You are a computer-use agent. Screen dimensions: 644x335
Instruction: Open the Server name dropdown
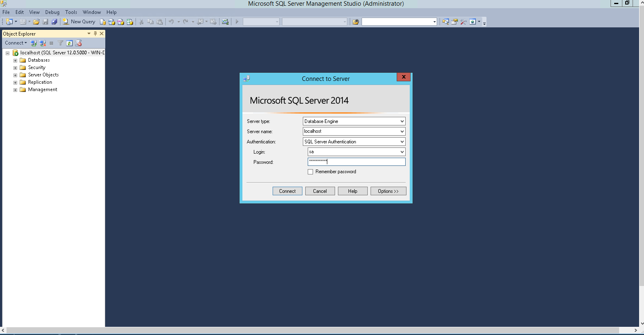(402, 132)
